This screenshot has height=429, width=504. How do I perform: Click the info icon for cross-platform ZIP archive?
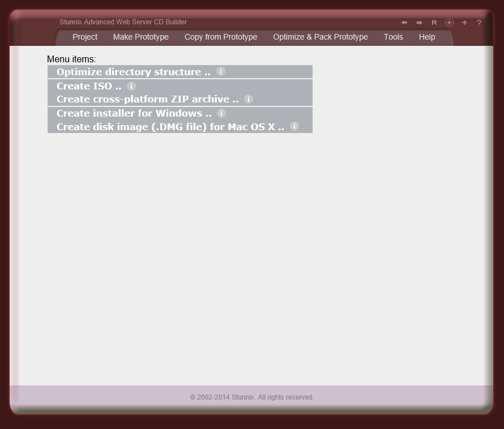tap(247, 98)
